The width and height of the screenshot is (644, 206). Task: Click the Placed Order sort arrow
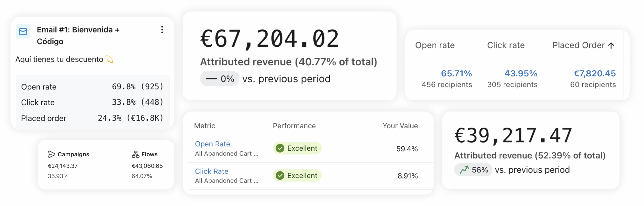(x=611, y=45)
